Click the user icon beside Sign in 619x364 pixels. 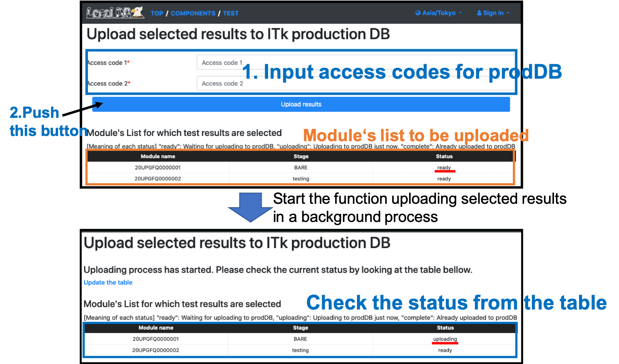coord(479,13)
